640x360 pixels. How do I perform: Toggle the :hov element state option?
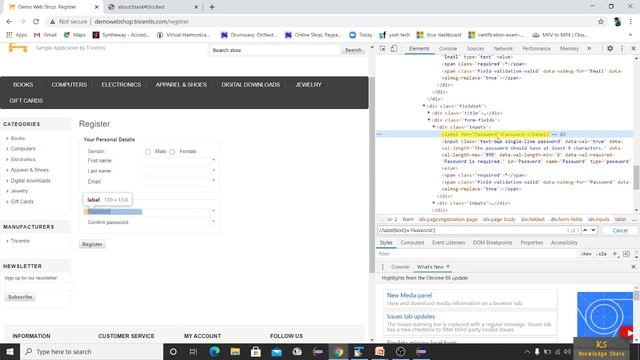point(586,254)
